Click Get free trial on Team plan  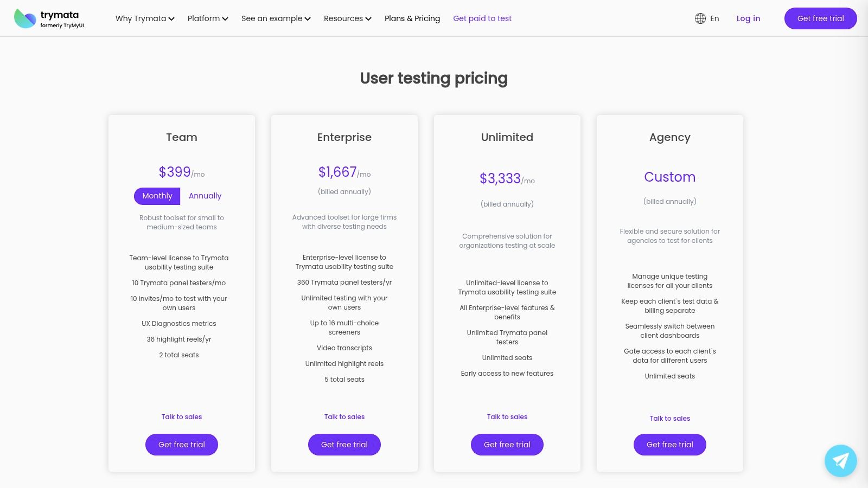(181, 444)
